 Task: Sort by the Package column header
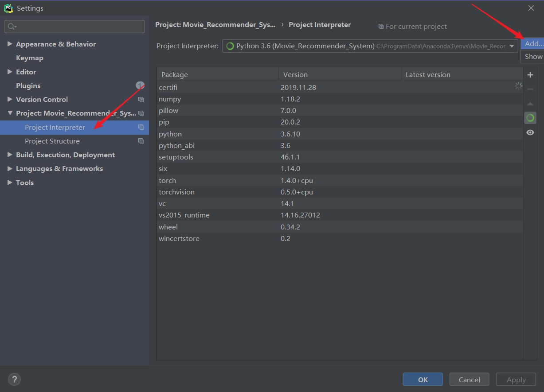(x=218, y=74)
